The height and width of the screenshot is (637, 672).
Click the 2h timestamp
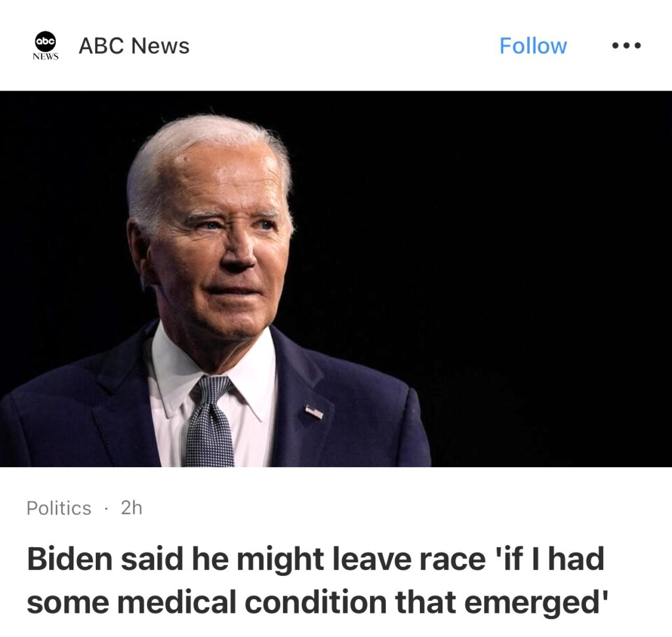[x=131, y=508]
